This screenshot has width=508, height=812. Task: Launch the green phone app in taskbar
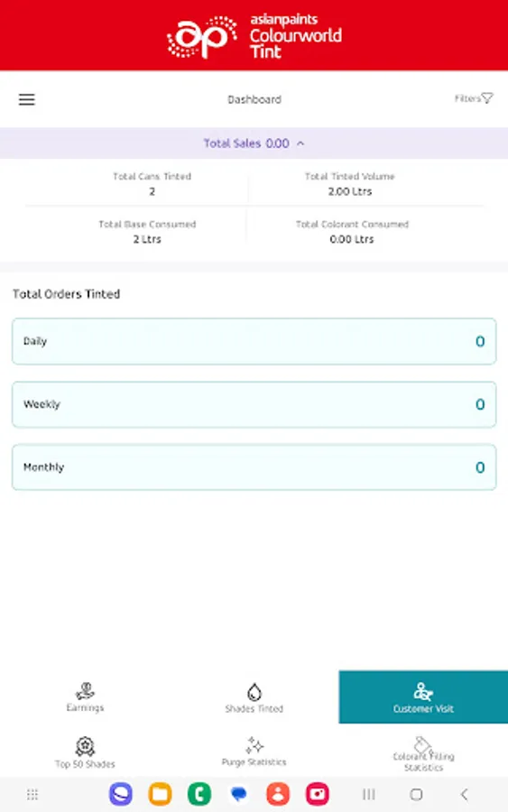coord(199,794)
